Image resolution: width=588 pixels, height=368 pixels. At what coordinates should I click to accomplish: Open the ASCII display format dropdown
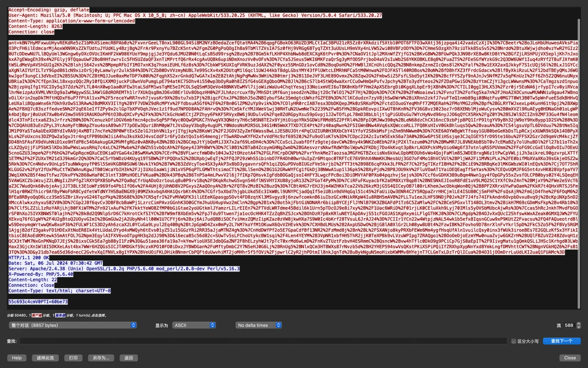tap(194, 325)
